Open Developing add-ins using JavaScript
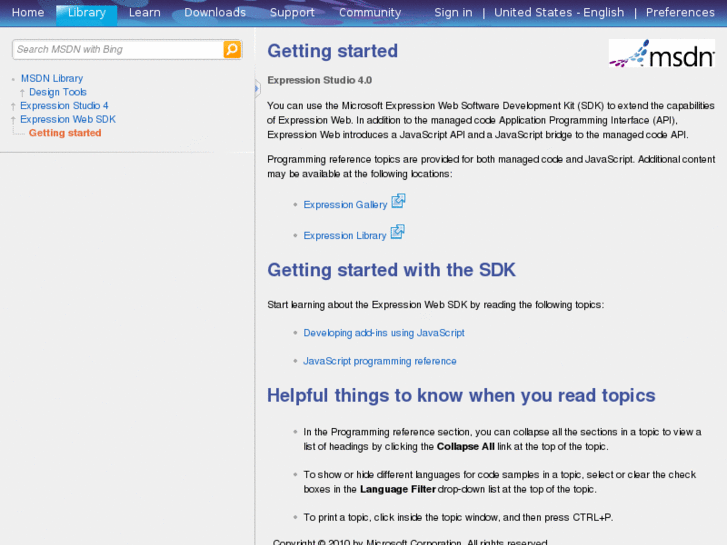This screenshot has width=727, height=545. click(x=384, y=333)
